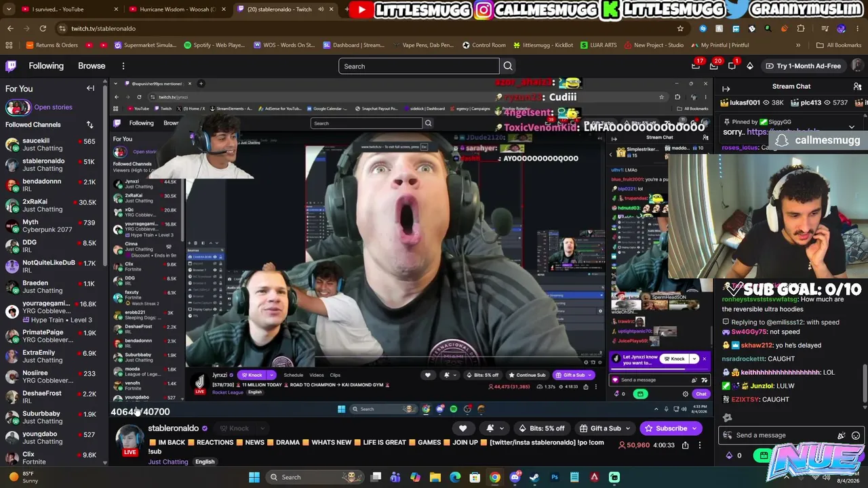
Task: Reload the browser page
Action: click(x=43, y=28)
